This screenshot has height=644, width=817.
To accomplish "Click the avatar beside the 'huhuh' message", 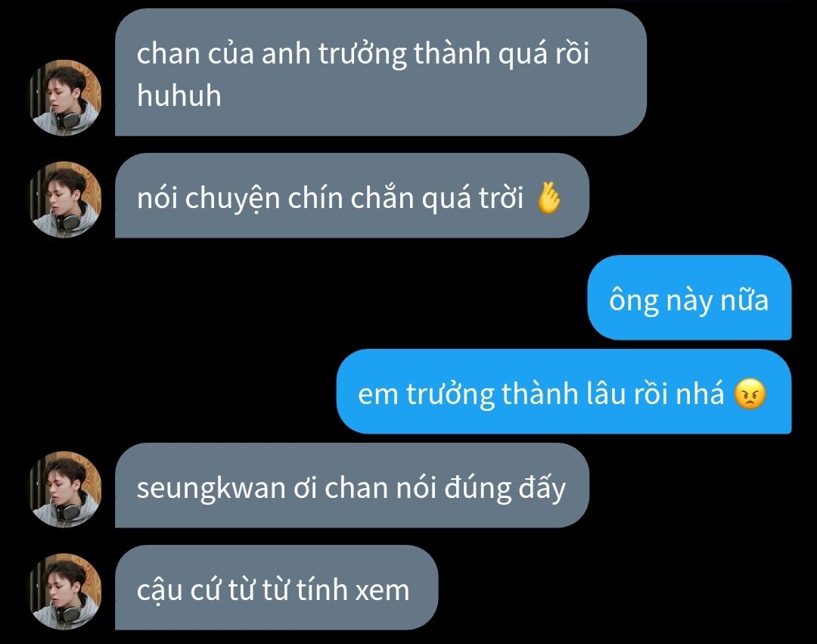I will 64,98.
